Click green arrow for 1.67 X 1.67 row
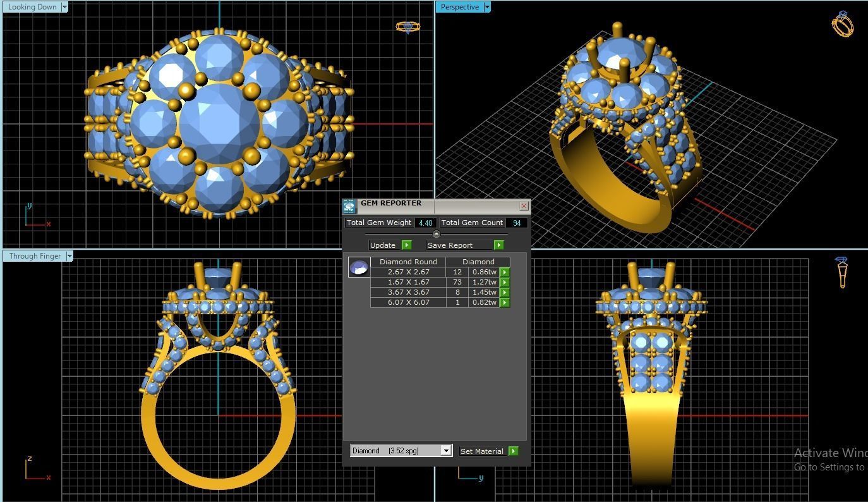The width and height of the screenshot is (868, 502). tap(504, 282)
